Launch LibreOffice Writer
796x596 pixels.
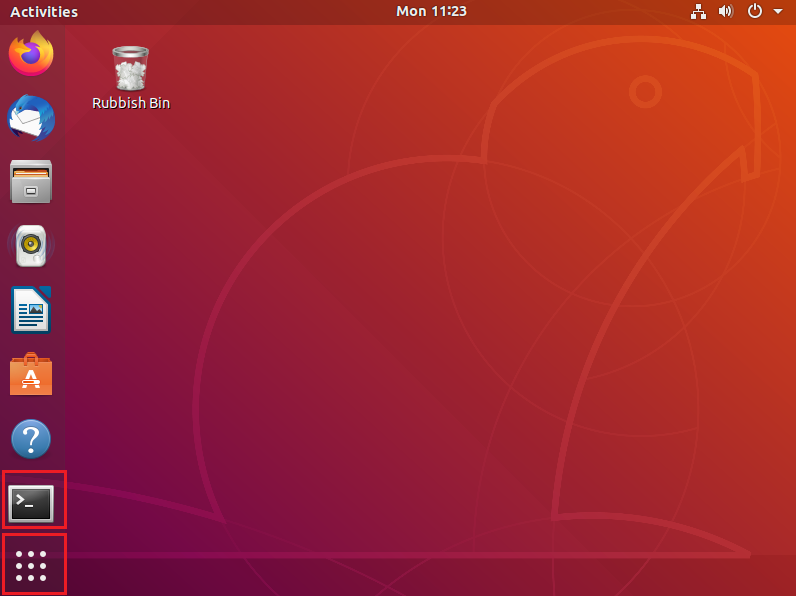(32, 310)
